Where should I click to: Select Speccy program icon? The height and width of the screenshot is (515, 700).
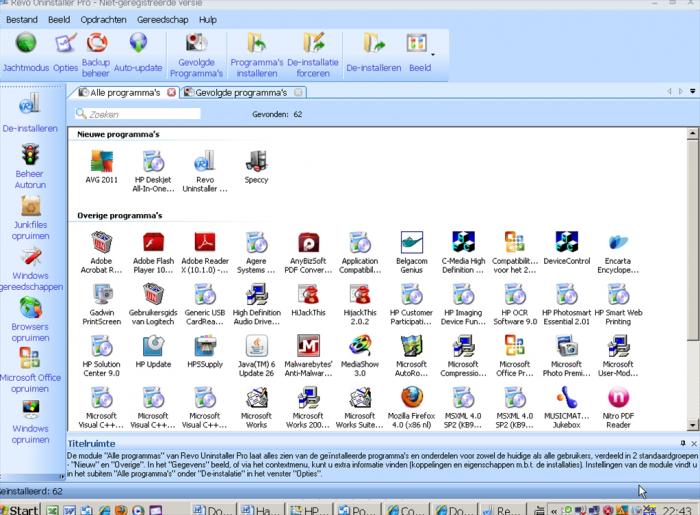click(256, 167)
